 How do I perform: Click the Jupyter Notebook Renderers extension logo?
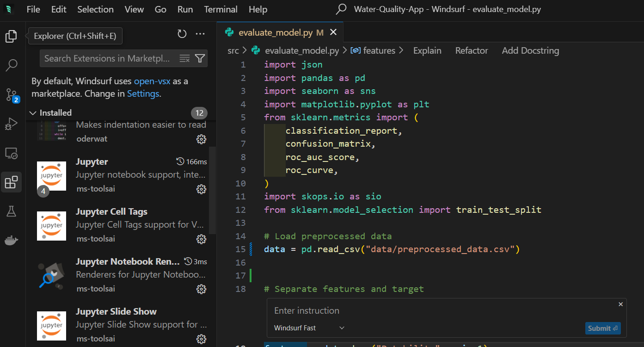pyautogui.click(x=51, y=276)
